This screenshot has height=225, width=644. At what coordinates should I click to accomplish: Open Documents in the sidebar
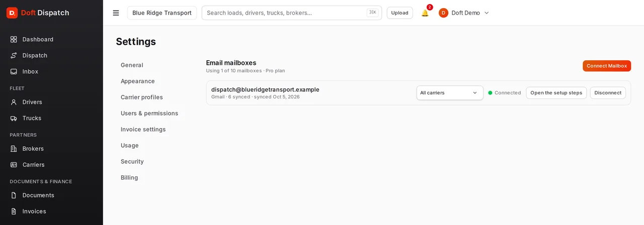click(38, 195)
